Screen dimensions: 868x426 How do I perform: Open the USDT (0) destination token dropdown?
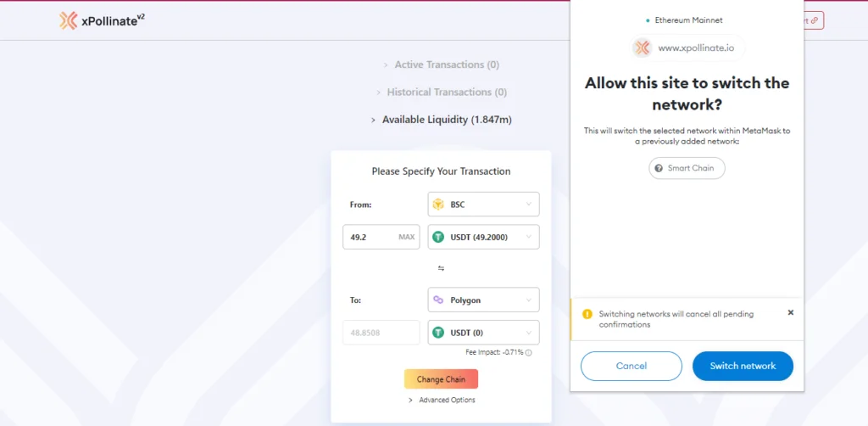click(483, 333)
